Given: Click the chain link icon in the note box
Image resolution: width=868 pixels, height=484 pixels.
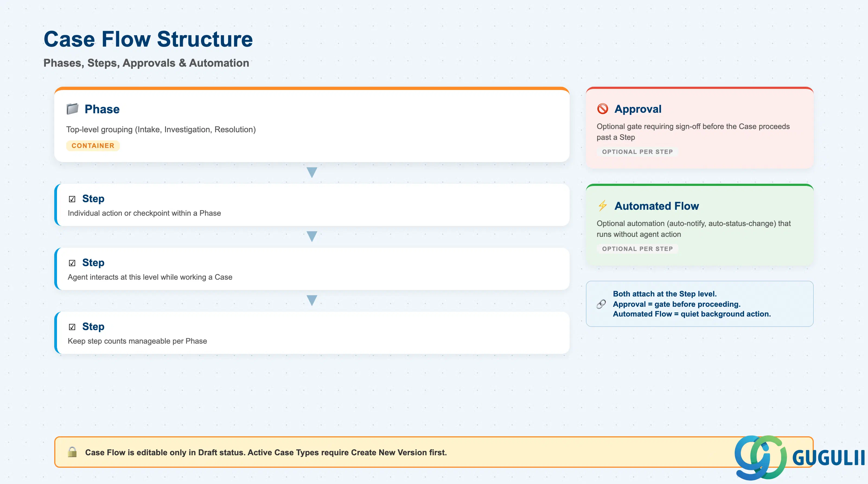Looking at the screenshot, I should 601,304.
